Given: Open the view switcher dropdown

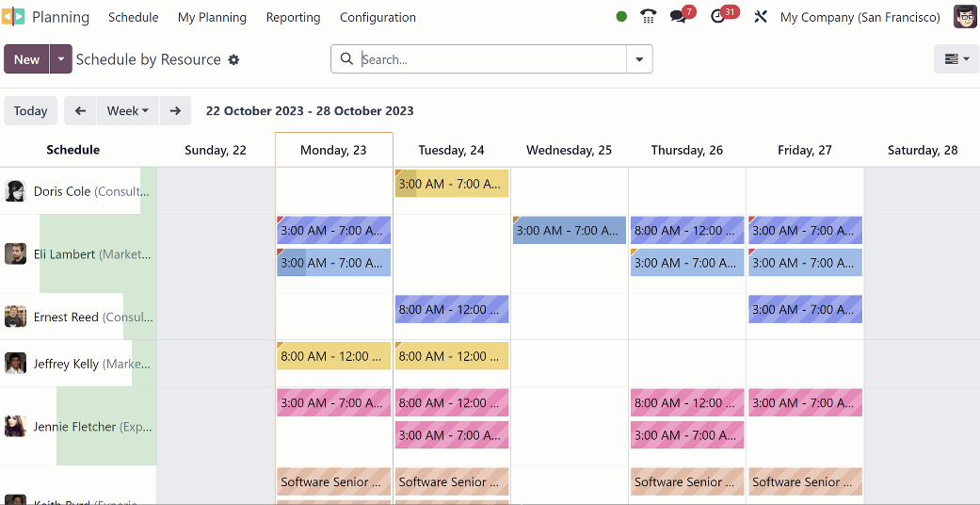Looking at the screenshot, I should pos(956,58).
